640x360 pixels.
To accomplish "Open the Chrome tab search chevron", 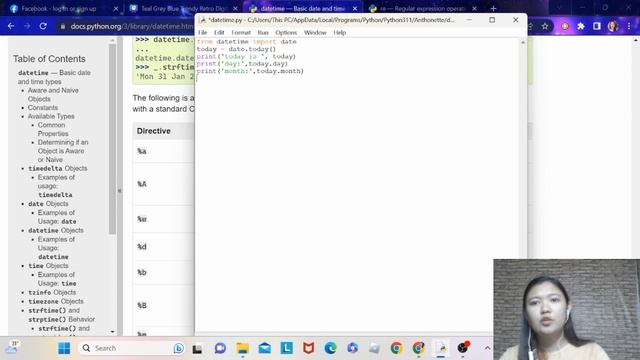I will click(559, 8).
